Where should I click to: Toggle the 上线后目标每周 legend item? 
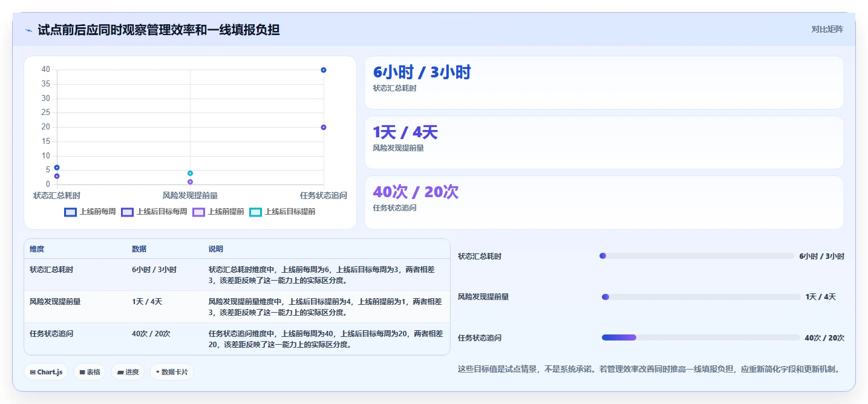tap(154, 212)
